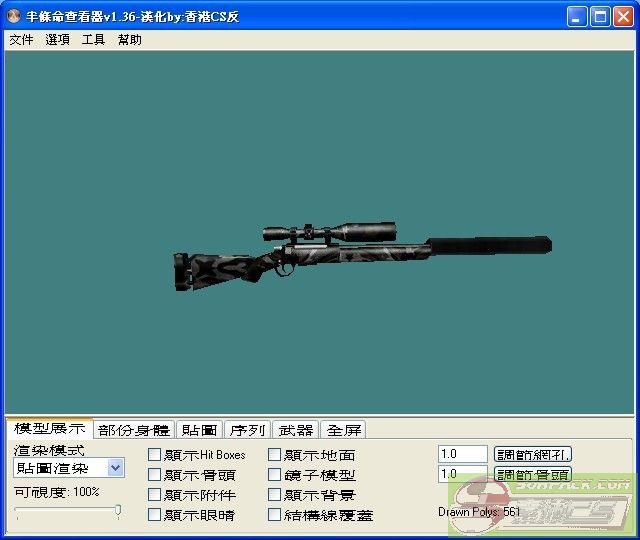Open the 選項 menu
Image resolution: width=640 pixels, height=540 pixels.
57,40
